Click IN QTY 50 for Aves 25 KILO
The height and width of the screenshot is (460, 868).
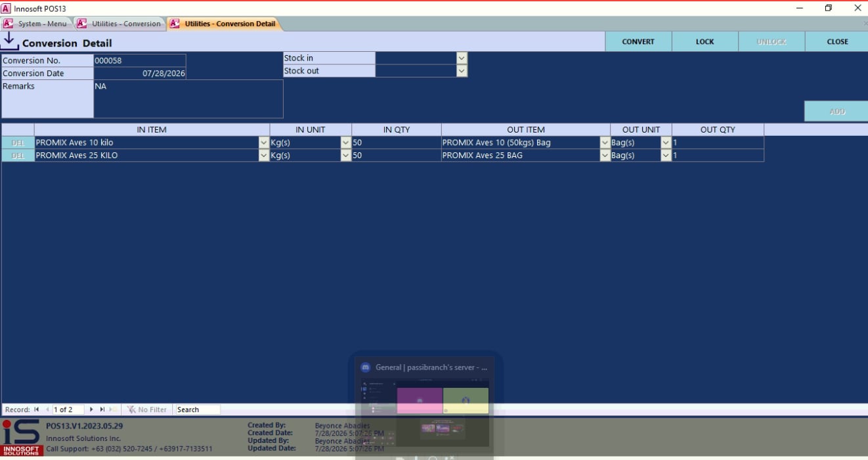point(397,156)
